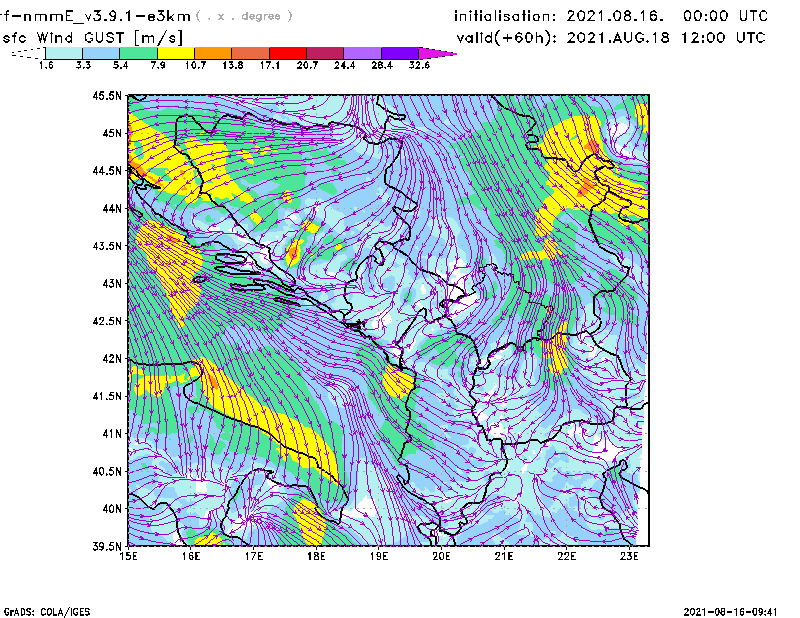Image resolution: width=800 pixels, height=618 pixels.
Task: Click the 40.5N latitude label
Action: point(107,472)
